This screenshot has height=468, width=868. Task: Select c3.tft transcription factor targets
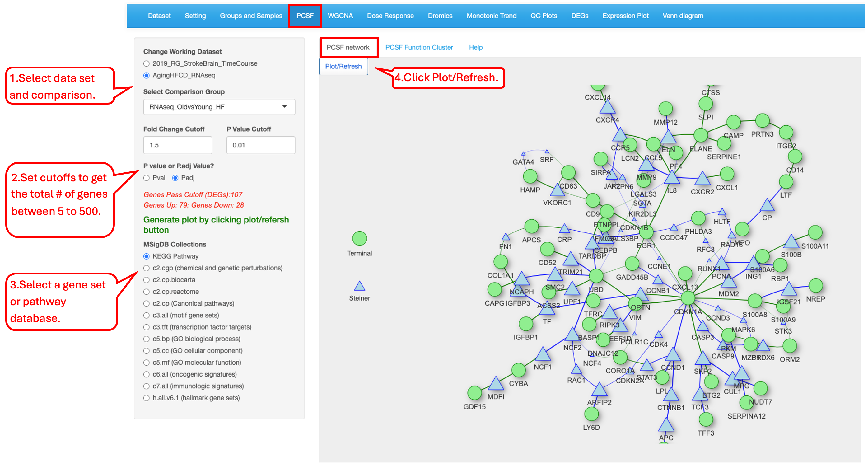click(x=146, y=327)
